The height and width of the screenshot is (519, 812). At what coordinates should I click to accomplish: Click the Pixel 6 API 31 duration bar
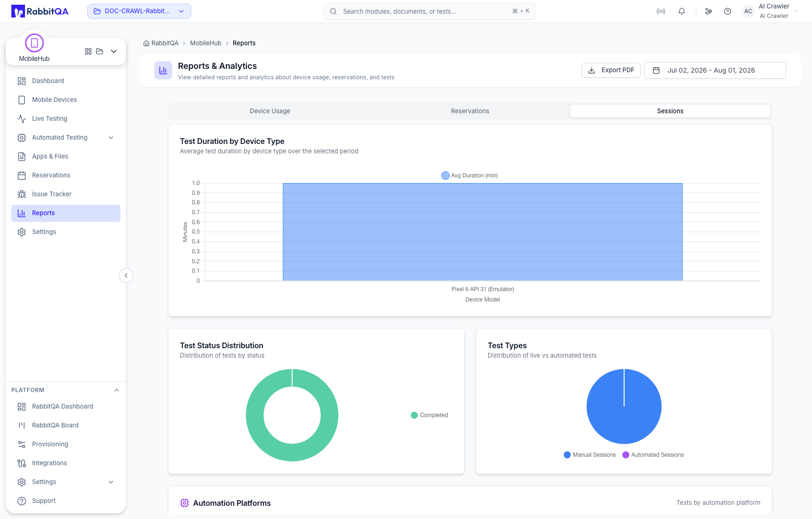point(482,232)
